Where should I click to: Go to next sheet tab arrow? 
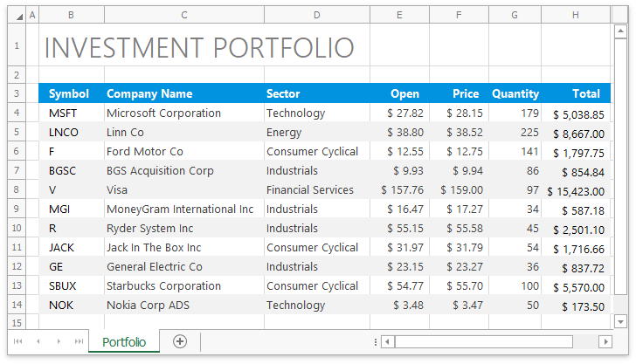tap(59, 341)
